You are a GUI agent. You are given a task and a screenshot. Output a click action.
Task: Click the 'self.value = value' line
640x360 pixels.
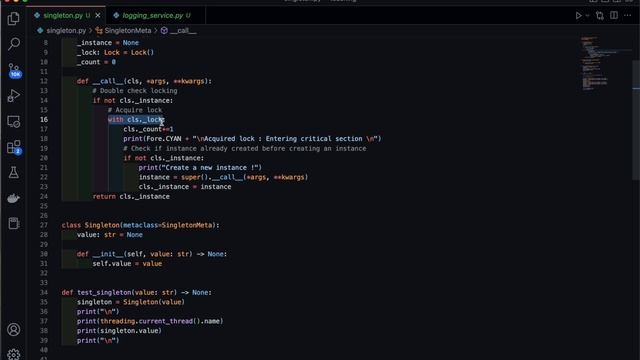(127, 264)
